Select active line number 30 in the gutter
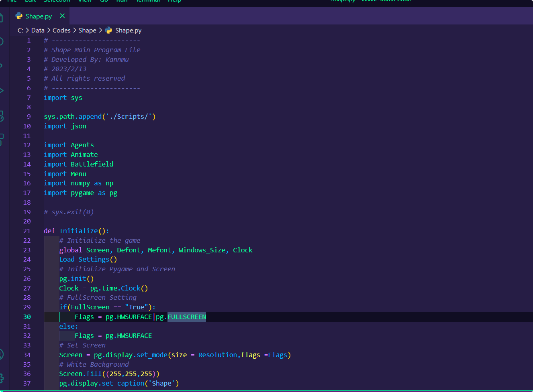Viewport: 533px width, 392px height. pyautogui.click(x=27, y=317)
